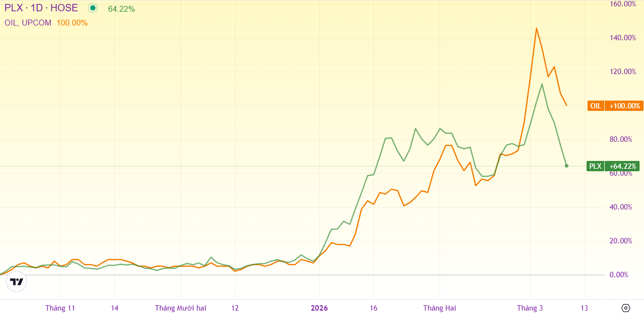Click the green PLX line peak
Image resolution: width=644 pixels, height=315 pixels.
click(x=542, y=84)
